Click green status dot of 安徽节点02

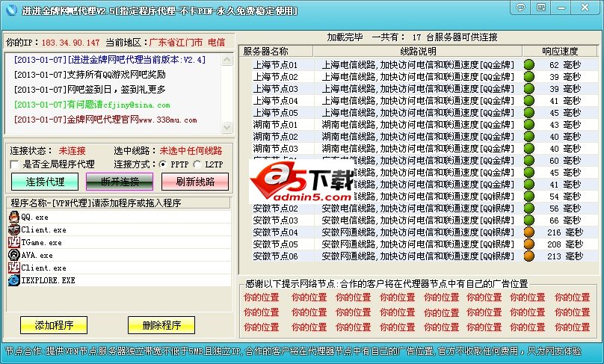(x=529, y=209)
